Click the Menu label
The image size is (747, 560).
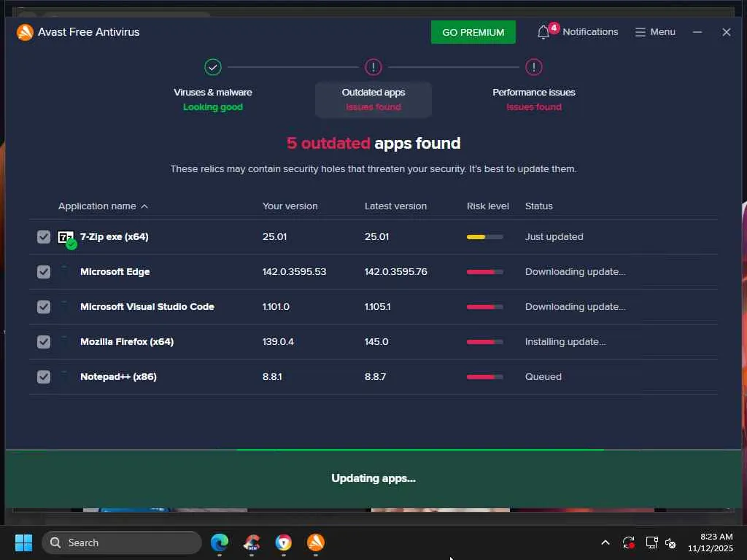[x=662, y=32]
